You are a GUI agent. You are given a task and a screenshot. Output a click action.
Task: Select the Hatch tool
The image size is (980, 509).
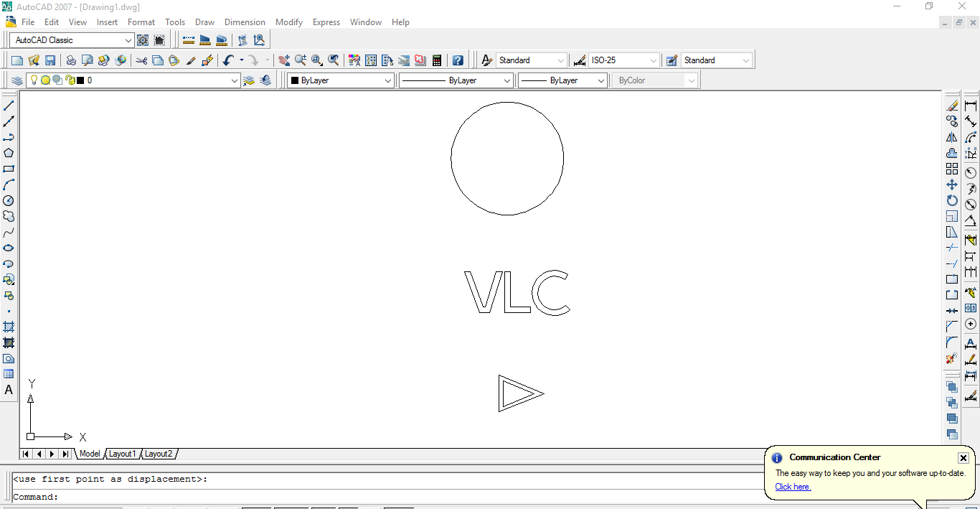tap(9, 327)
